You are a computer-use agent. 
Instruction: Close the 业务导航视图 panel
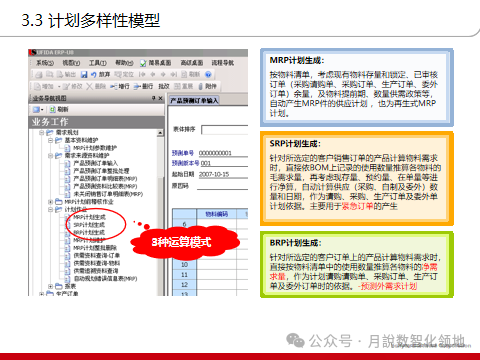coord(160,98)
